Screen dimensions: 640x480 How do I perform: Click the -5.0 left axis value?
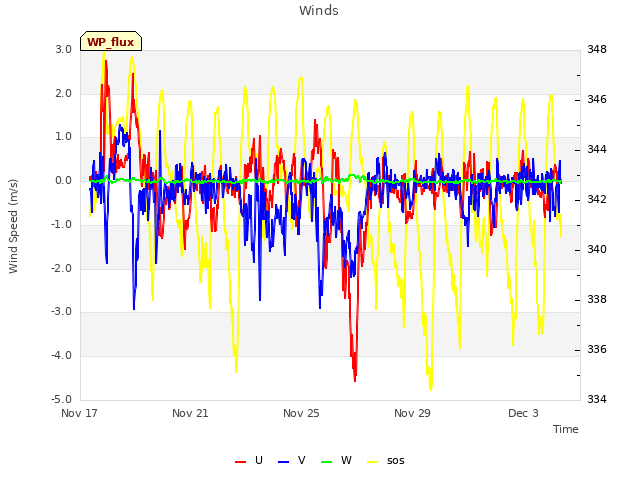coord(62,399)
